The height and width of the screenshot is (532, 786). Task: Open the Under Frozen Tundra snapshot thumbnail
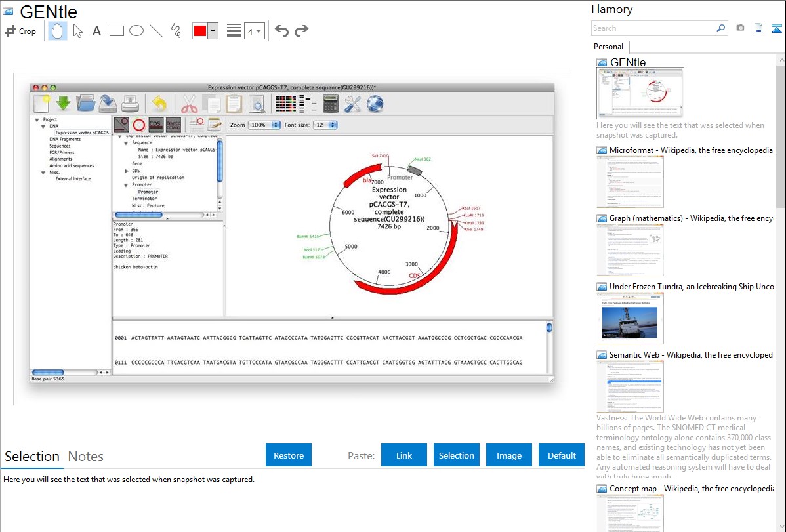(630, 318)
